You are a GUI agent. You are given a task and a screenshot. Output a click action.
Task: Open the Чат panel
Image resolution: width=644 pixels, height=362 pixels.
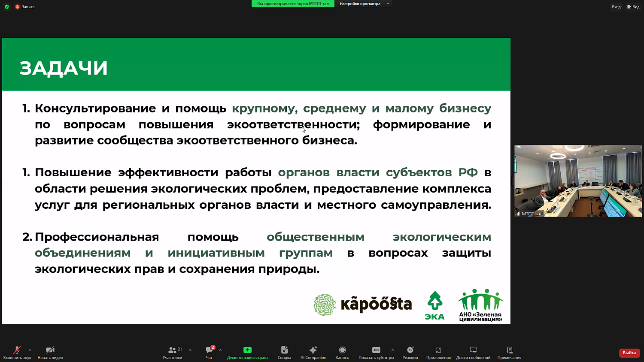coord(209,352)
